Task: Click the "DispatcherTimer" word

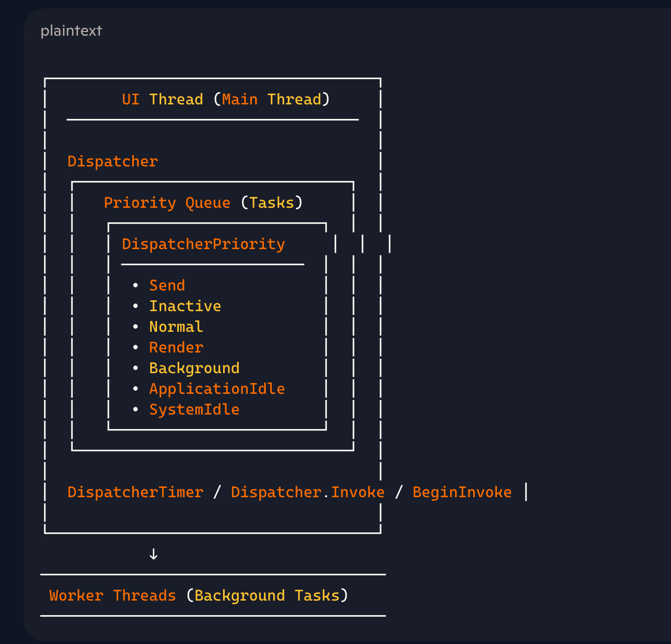Action: click(x=135, y=492)
